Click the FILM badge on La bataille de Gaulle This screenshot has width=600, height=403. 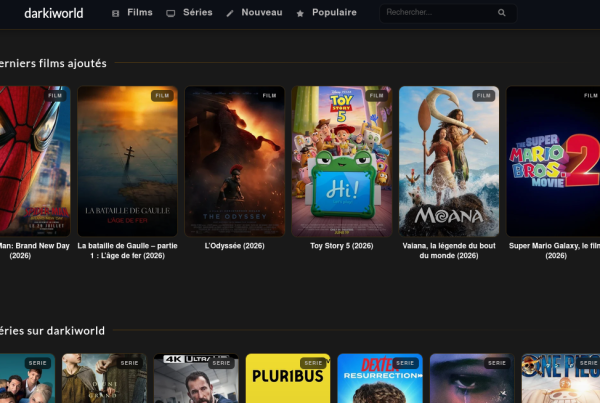click(x=162, y=96)
